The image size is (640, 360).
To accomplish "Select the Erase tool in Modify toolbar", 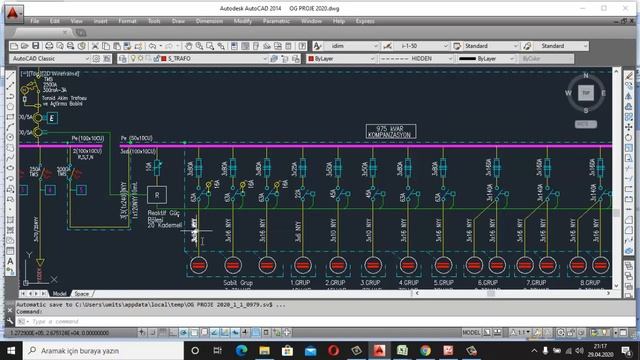I will coord(629,76).
